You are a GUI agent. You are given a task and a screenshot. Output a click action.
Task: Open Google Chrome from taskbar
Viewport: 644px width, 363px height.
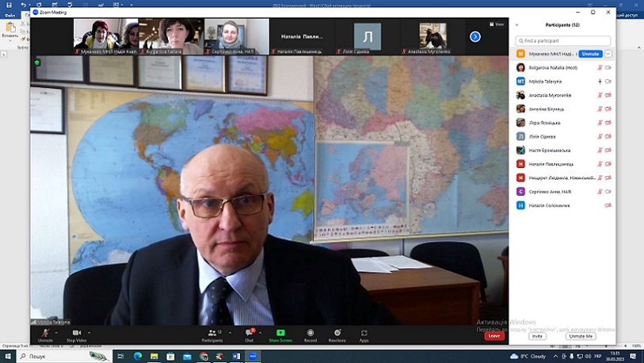(x=204, y=357)
